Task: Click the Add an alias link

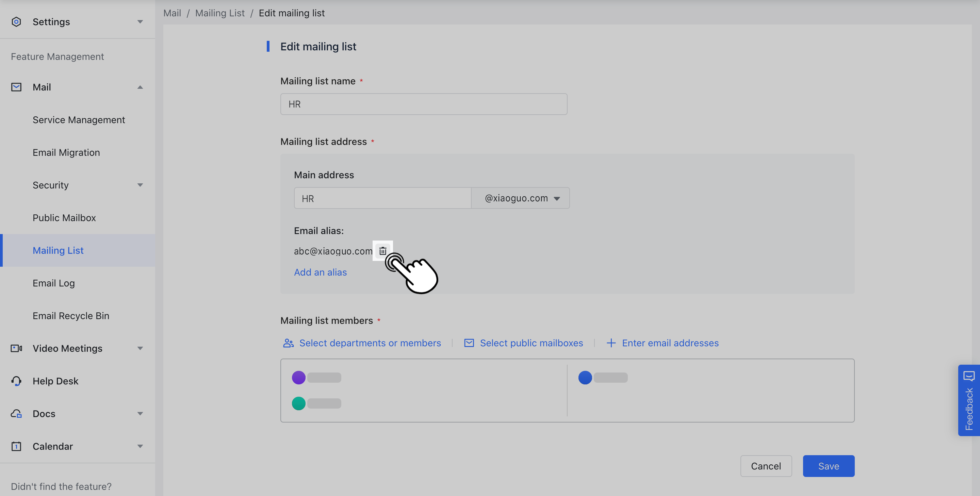Action: 320,272
